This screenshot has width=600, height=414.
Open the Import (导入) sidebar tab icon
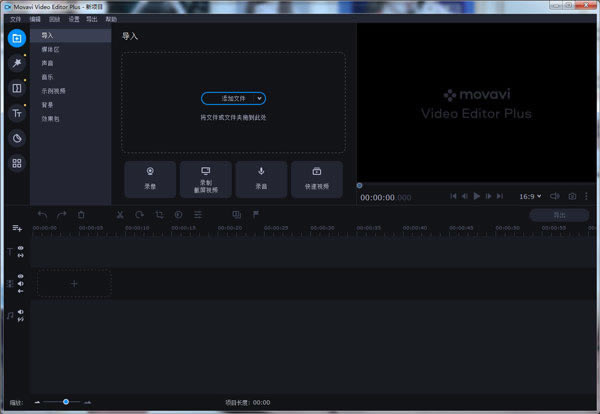pos(17,38)
